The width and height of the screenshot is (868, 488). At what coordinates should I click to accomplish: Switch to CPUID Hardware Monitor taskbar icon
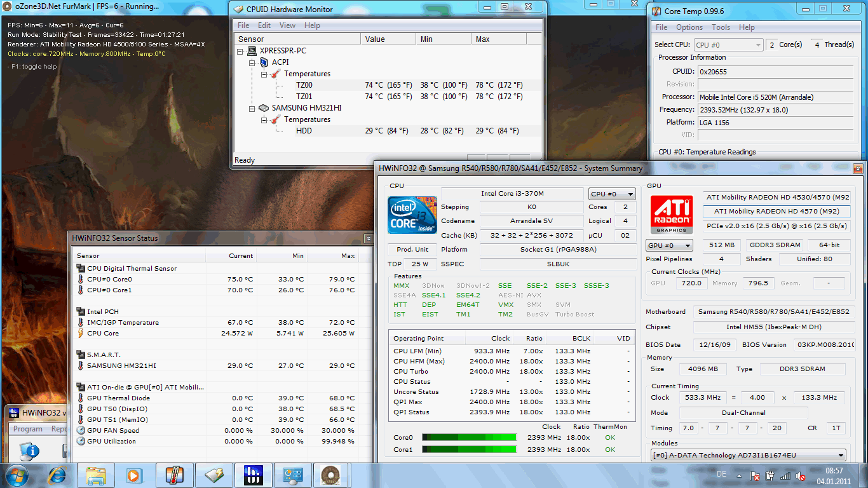tap(214, 475)
